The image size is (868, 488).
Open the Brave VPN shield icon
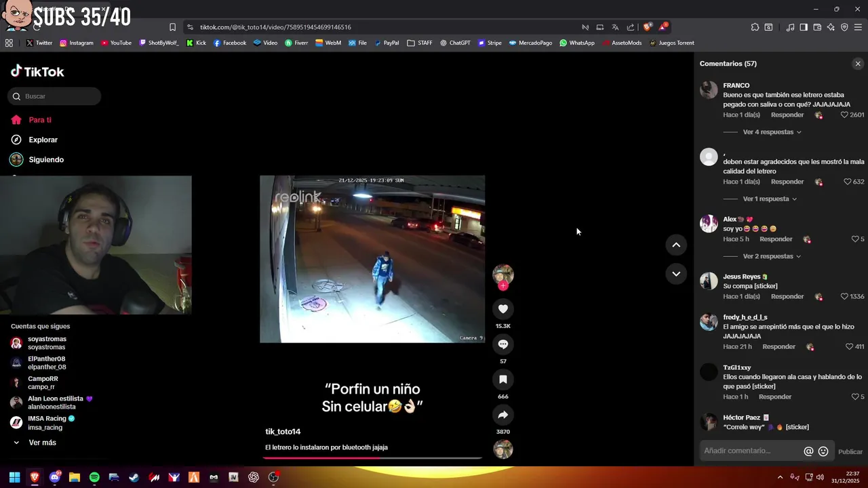(x=844, y=27)
